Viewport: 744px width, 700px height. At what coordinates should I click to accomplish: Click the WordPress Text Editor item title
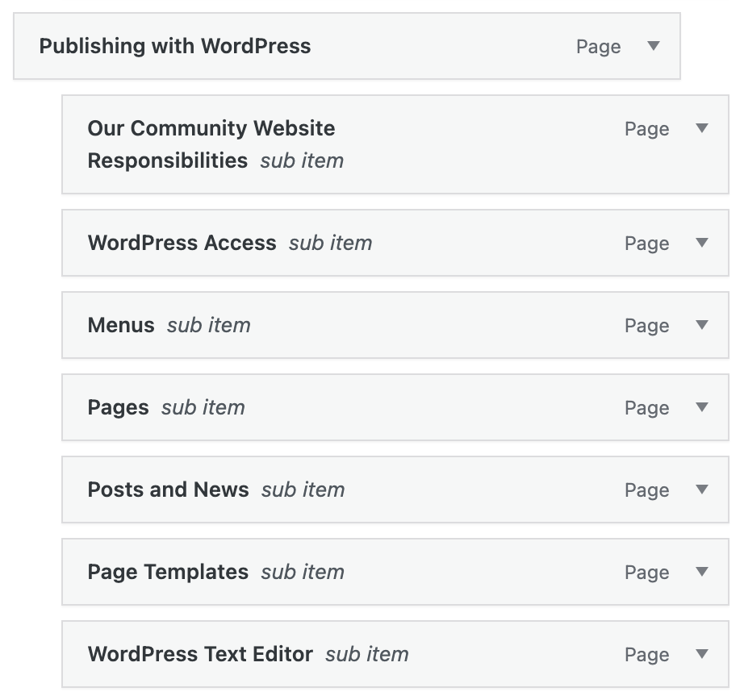pos(200,654)
